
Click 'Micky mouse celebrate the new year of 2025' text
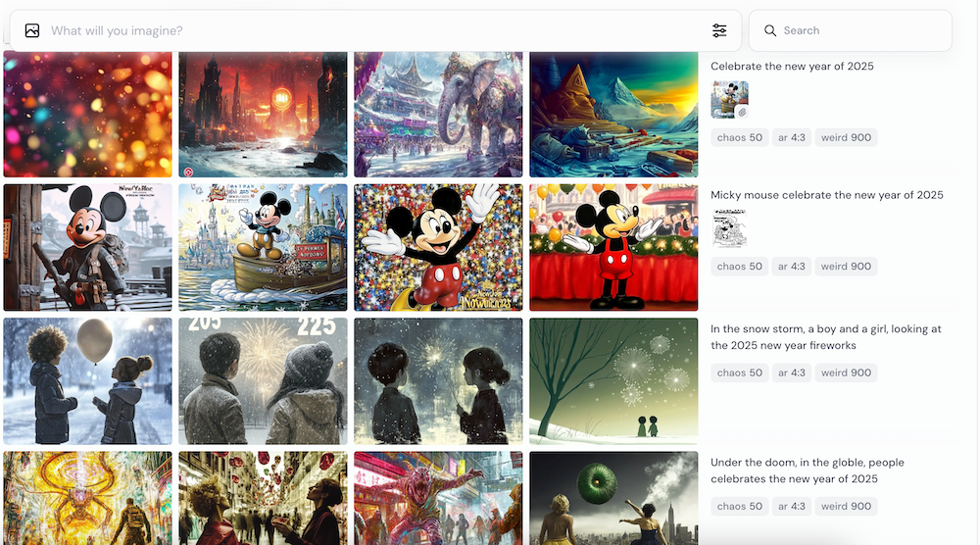(x=826, y=195)
